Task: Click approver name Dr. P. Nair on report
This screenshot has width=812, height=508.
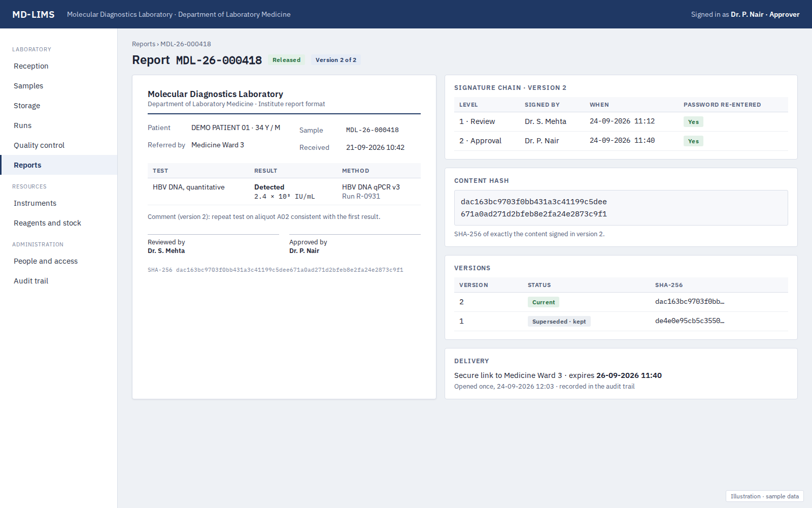Action: [x=304, y=251]
